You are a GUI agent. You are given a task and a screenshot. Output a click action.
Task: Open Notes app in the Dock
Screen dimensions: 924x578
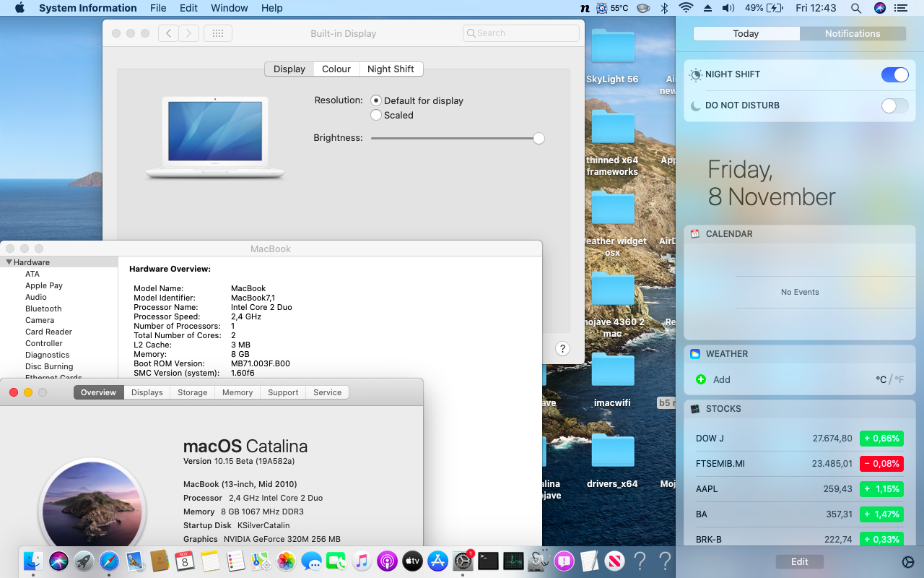coord(210,561)
